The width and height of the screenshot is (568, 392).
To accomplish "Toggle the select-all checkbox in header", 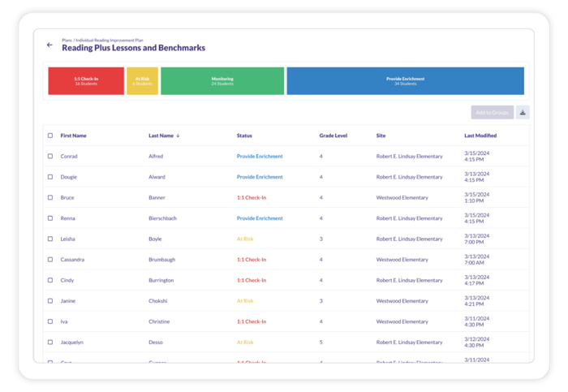I will pyautogui.click(x=50, y=136).
